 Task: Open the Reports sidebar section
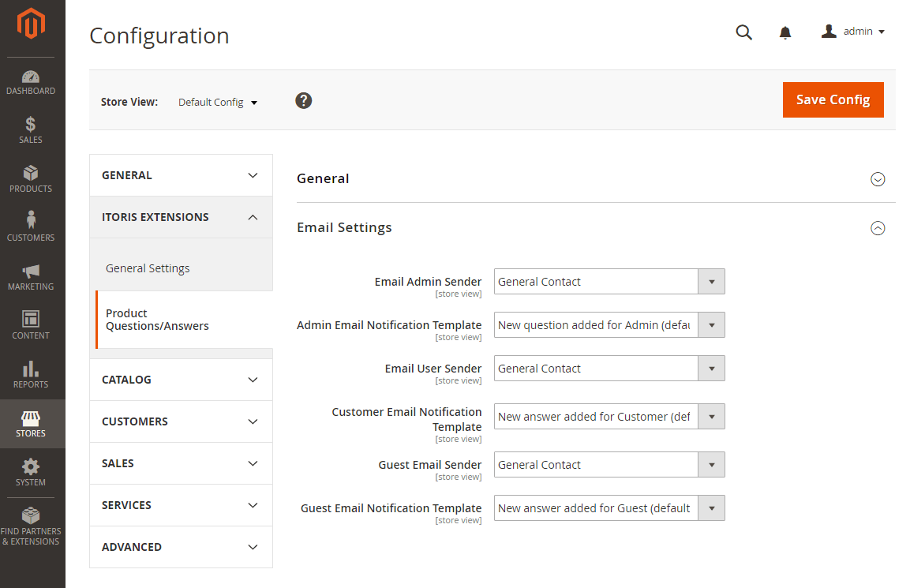[31, 376]
